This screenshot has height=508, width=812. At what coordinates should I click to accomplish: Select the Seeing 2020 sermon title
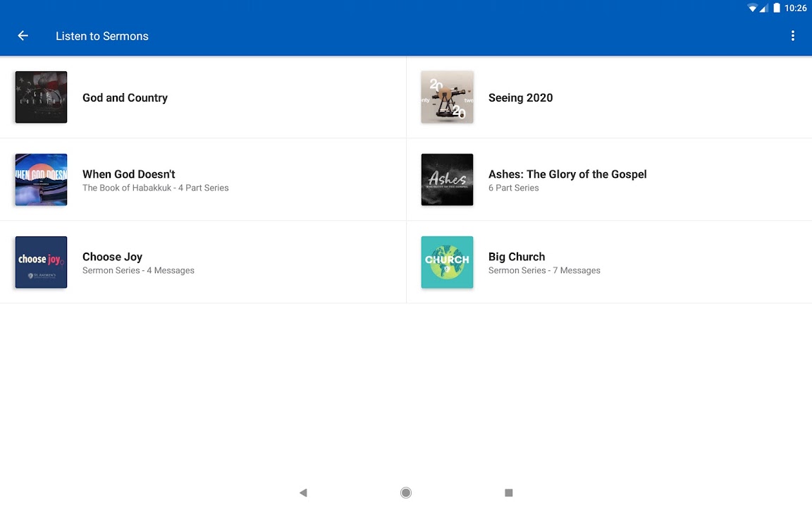520,98
